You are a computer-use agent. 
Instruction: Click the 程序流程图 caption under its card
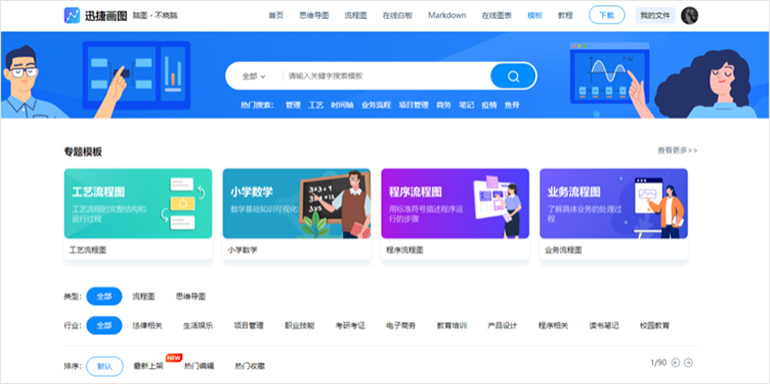coord(405,250)
